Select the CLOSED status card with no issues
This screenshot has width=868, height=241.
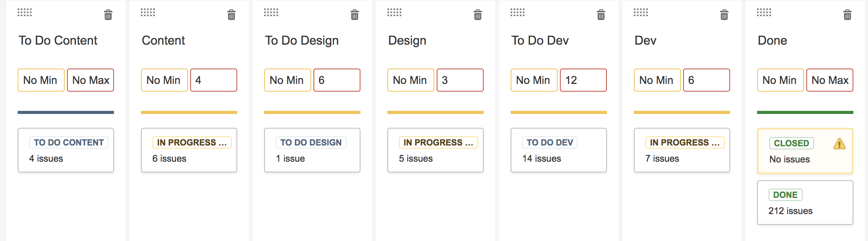[804, 151]
